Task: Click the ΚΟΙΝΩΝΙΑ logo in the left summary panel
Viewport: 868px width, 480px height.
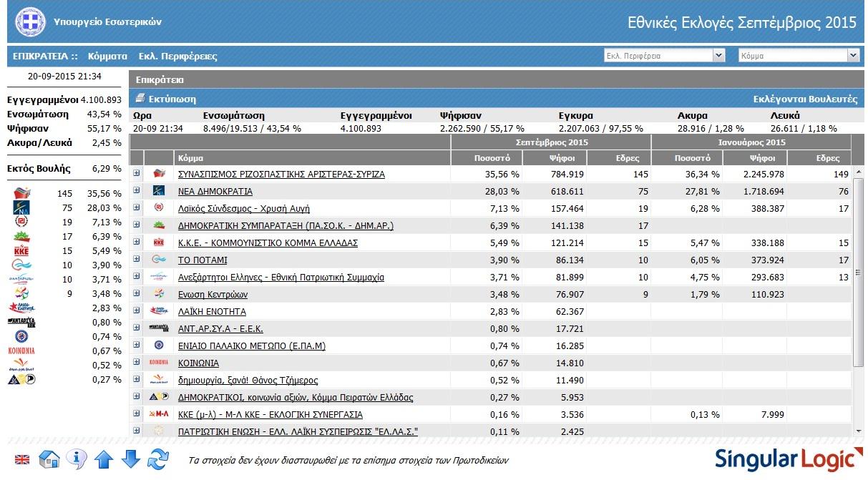Action: click(21, 351)
